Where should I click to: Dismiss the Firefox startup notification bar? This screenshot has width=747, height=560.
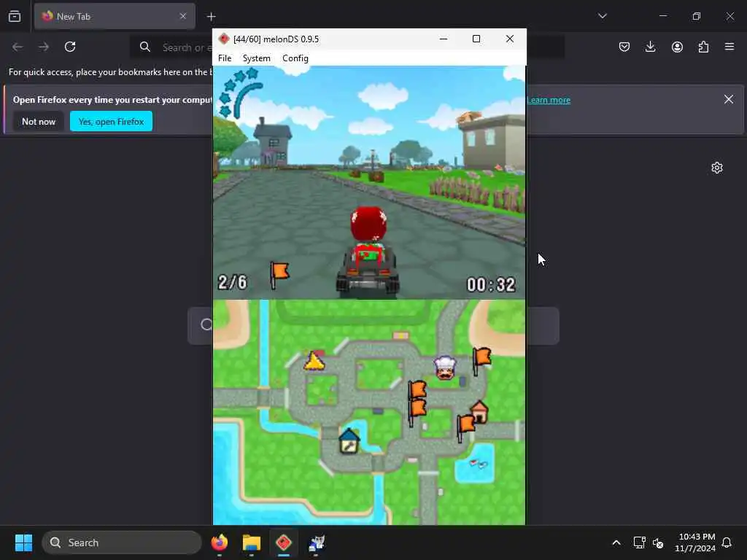click(x=729, y=99)
